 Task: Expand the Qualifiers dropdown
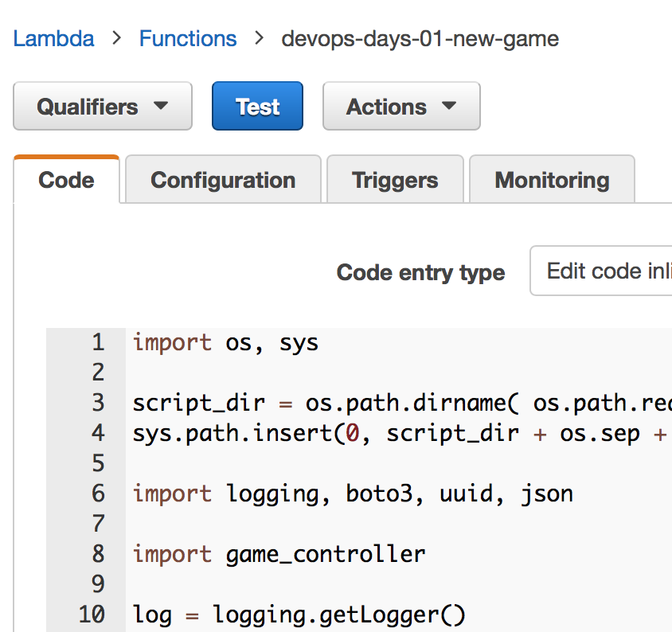[103, 107]
